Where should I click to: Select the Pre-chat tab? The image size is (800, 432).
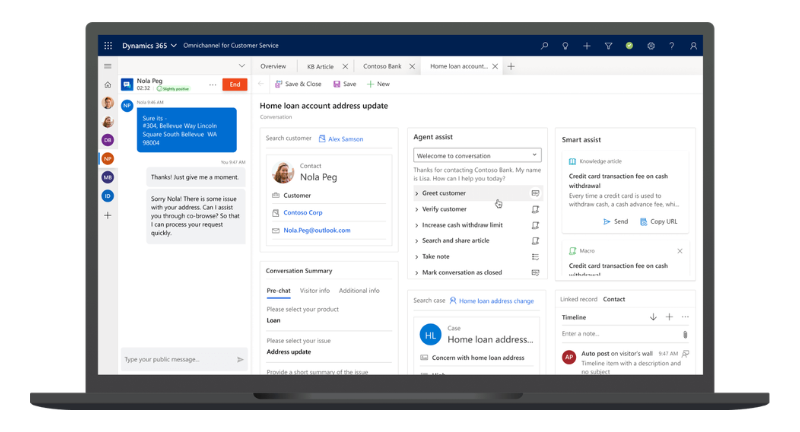point(278,290)
